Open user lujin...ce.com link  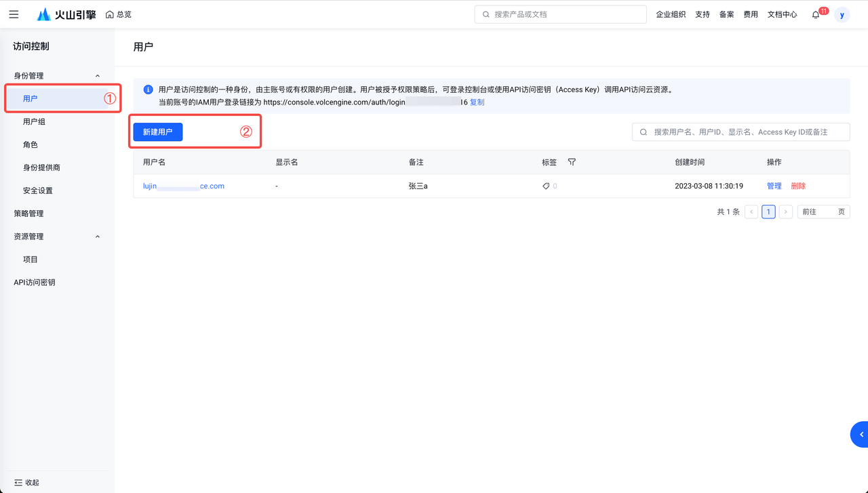[184, 186]
